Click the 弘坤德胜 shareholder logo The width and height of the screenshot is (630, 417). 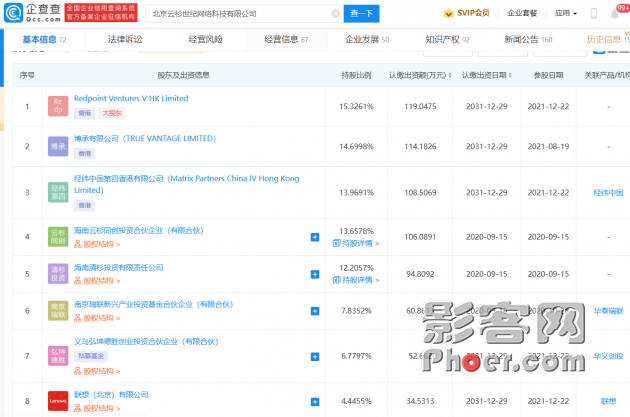tap(58, 356)
